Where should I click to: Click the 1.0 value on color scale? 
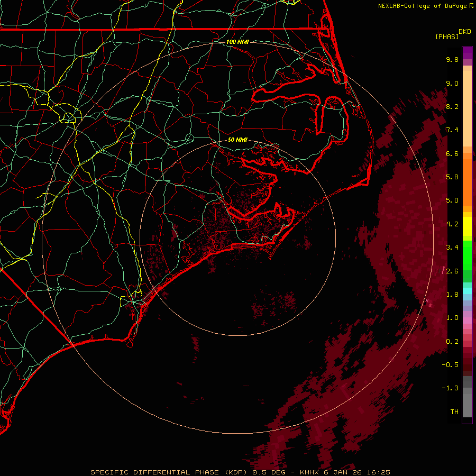(x=452, y=318)
